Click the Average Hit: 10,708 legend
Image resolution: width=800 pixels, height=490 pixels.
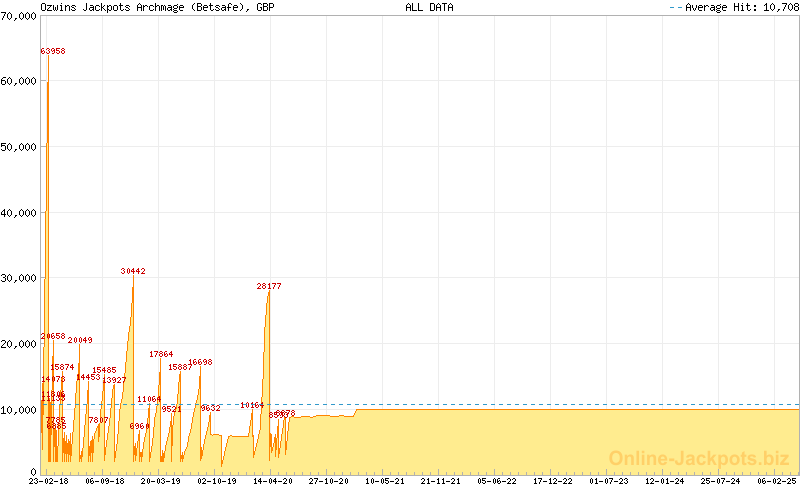[x=733, y=7]
